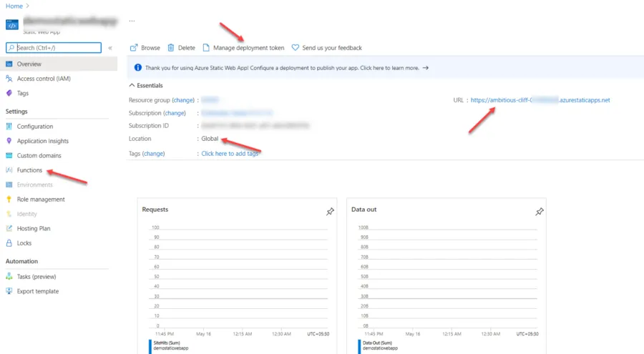644x354 pixels.
Task: Click the Application Insights bulb icon
Action: click(9, 141)
